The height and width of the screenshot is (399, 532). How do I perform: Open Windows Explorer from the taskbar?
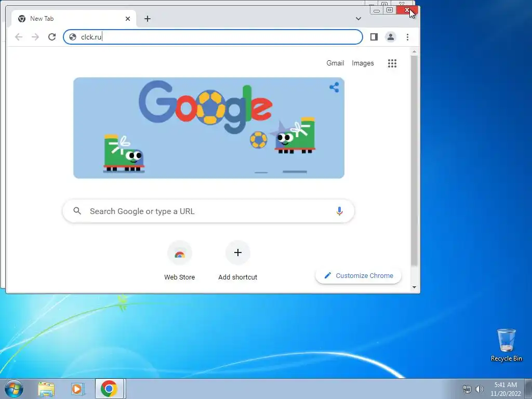pos(46,389)
